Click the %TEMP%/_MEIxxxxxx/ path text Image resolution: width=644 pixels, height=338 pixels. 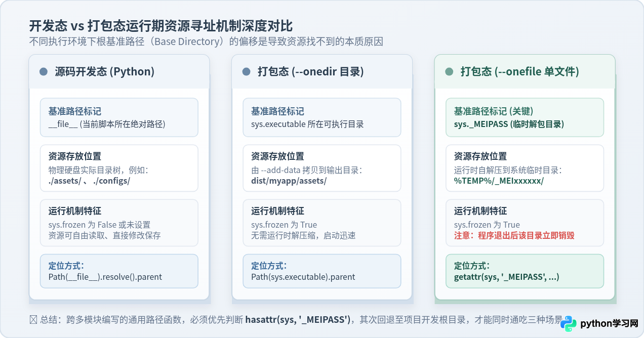(x=499, y=181)
